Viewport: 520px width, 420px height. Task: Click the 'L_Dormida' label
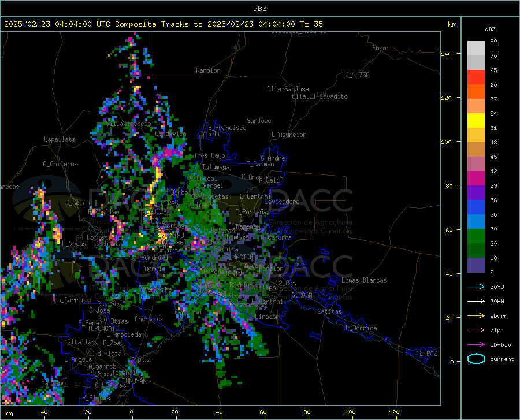click(x=361, y=328)
